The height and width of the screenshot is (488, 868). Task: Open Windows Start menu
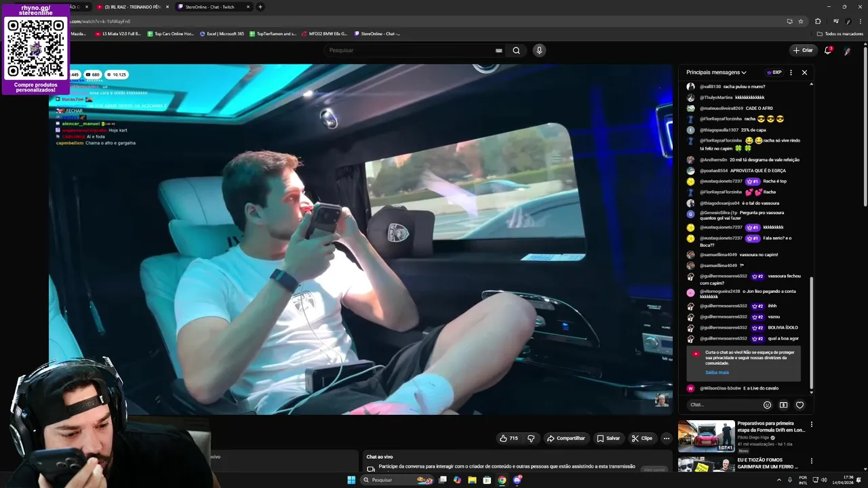(x=351, y=480)
